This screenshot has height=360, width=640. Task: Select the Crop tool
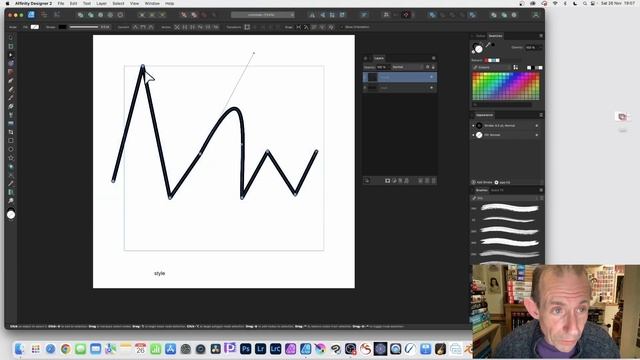(x=11, y=132)
